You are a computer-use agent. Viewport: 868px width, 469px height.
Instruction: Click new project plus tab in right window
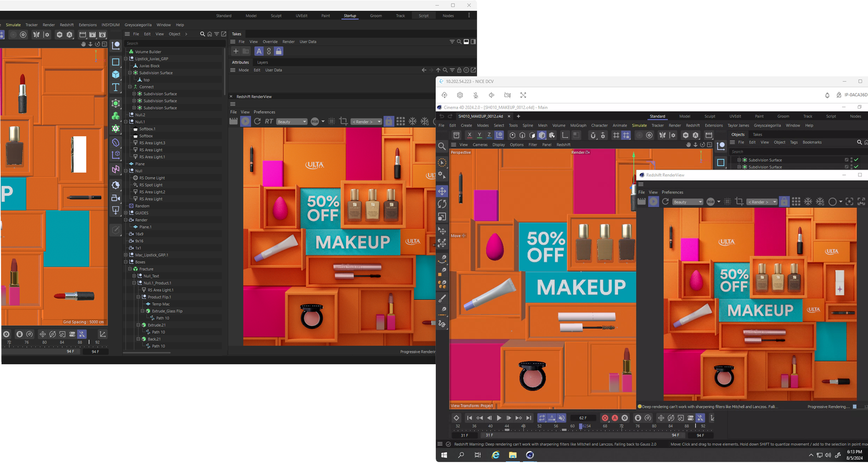tap(518, 116)
